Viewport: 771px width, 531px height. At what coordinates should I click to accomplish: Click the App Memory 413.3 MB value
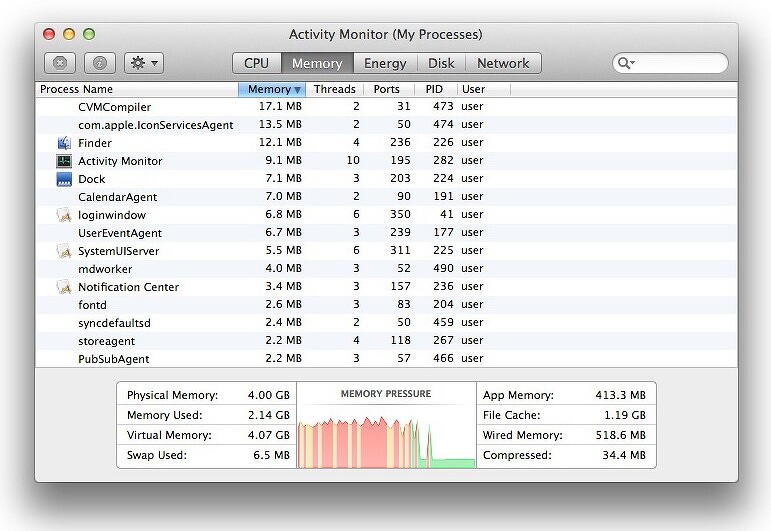click(x=621, y=395)
